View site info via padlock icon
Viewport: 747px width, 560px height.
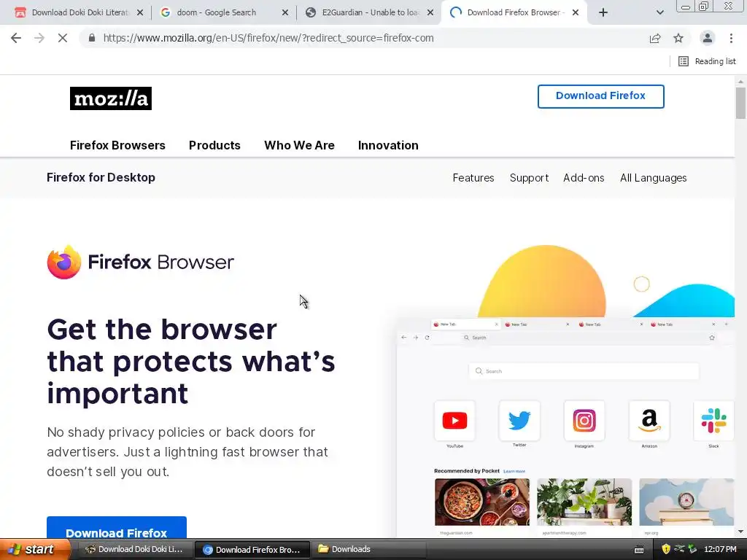[92, 38]
